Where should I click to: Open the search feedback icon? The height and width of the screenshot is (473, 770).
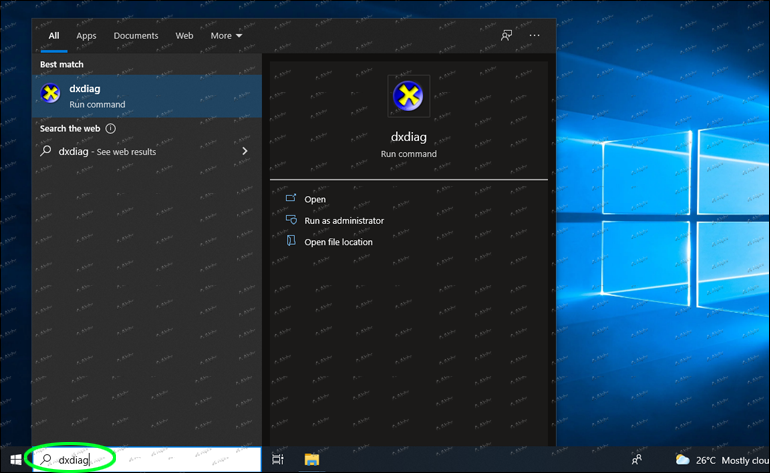[x=506, y=35]
